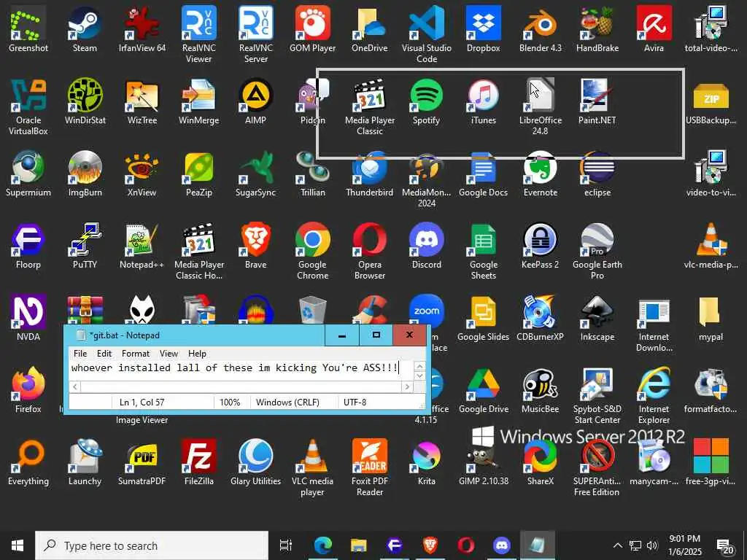The image size is (747, 560).
Task: Select the SumatraPDF icon
Action: click(142, 463)
